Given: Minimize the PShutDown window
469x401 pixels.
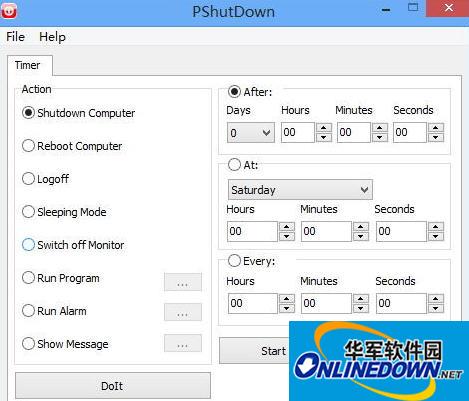Looking at the screenshot, I should pos(386,10).
